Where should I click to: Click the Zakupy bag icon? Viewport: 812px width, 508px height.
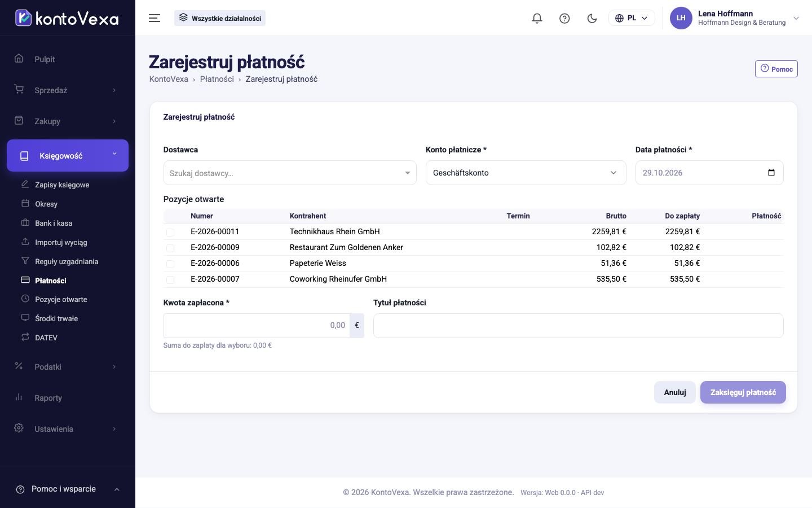(19, 121)
